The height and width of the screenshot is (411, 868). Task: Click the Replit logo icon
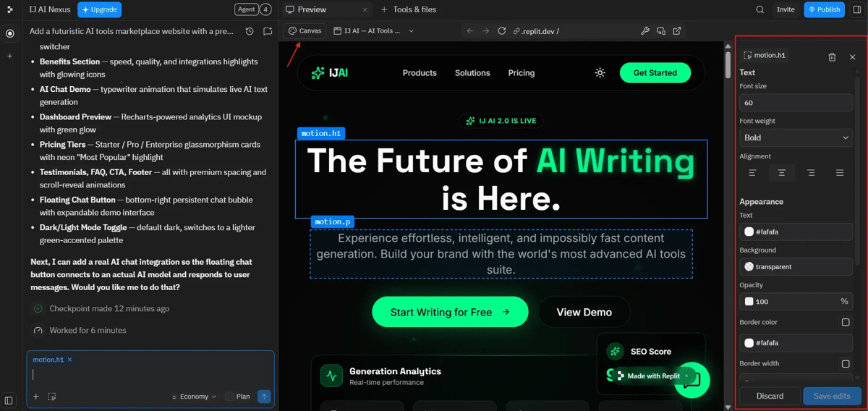tap(9, 9)
